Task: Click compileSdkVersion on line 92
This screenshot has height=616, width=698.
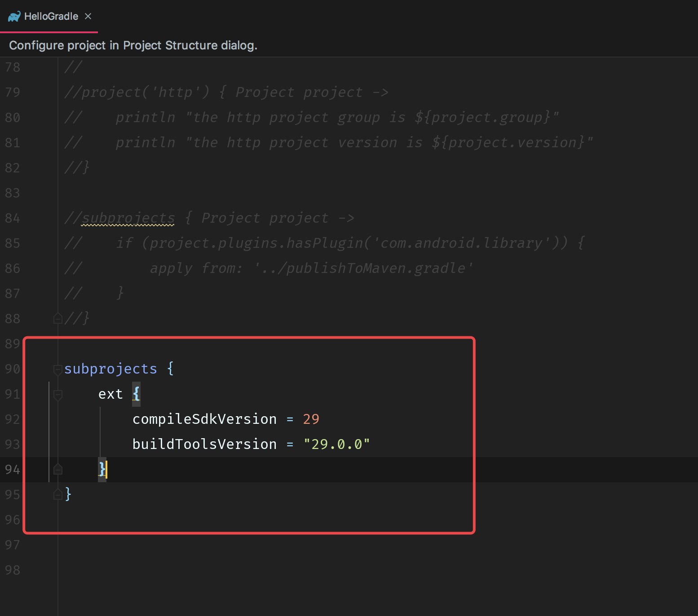Action: tap(205, 419)
